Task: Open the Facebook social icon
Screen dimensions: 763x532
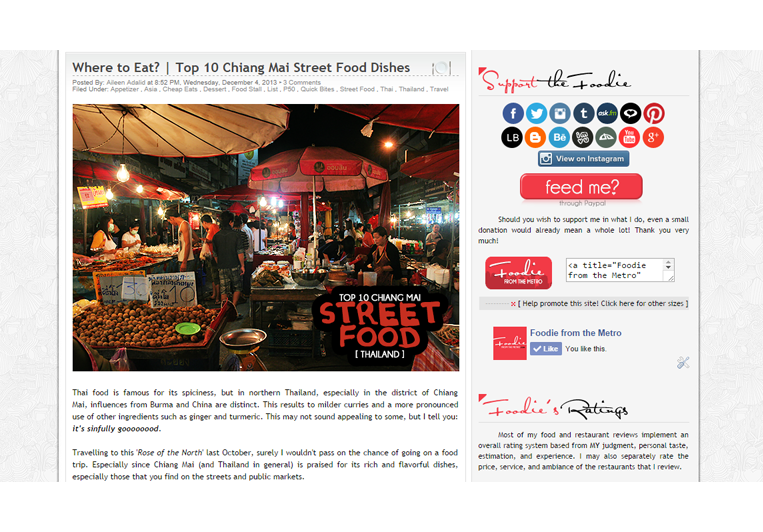Action: (x=513, y=113)
